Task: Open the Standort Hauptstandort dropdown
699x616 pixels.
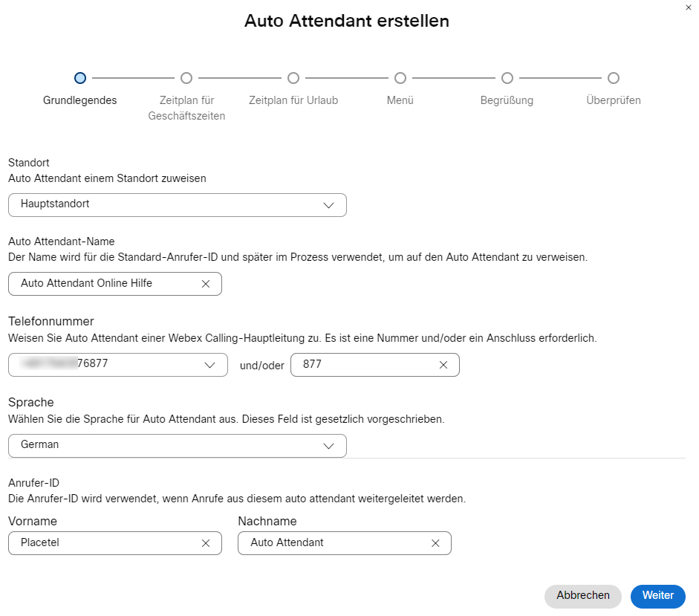Action: (x=328, y=205)
